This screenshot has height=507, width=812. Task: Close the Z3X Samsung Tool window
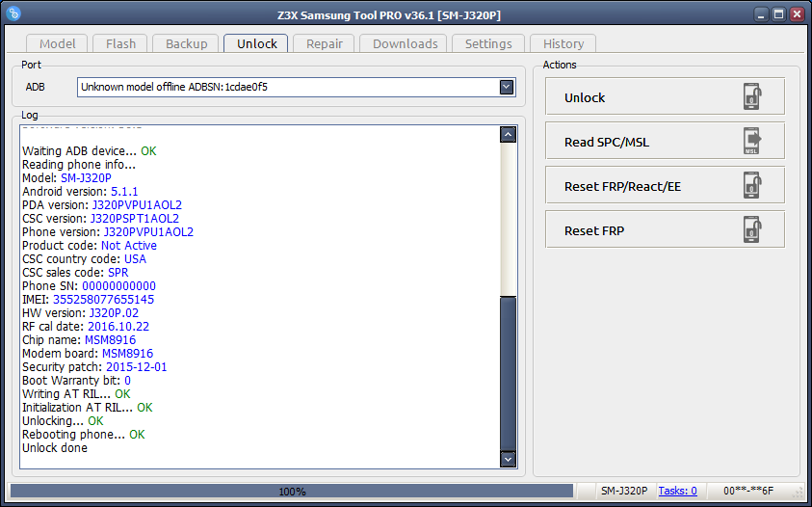(797, 14)
